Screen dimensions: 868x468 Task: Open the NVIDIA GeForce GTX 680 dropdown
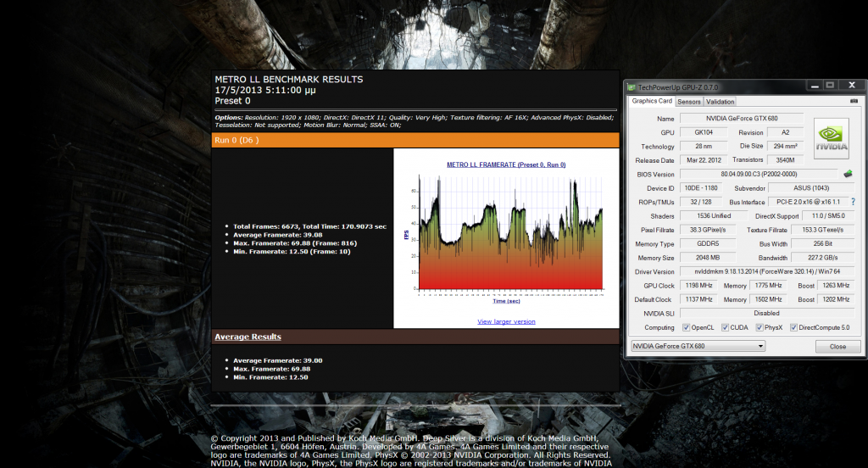[698, 346]
